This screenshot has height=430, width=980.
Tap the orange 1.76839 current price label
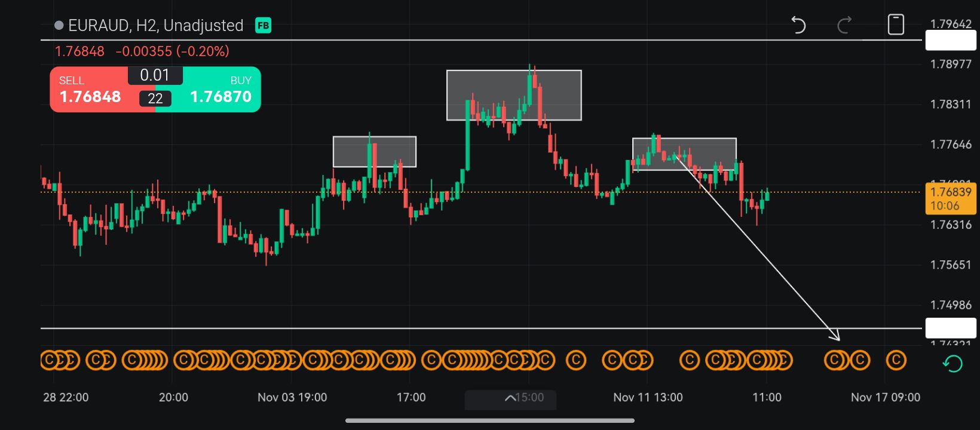(x=950, y=198)
